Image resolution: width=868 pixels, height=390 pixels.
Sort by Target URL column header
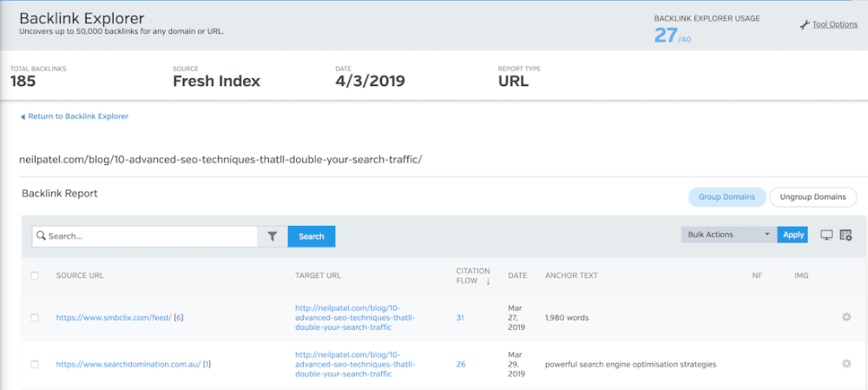click(x=318, y=275)
